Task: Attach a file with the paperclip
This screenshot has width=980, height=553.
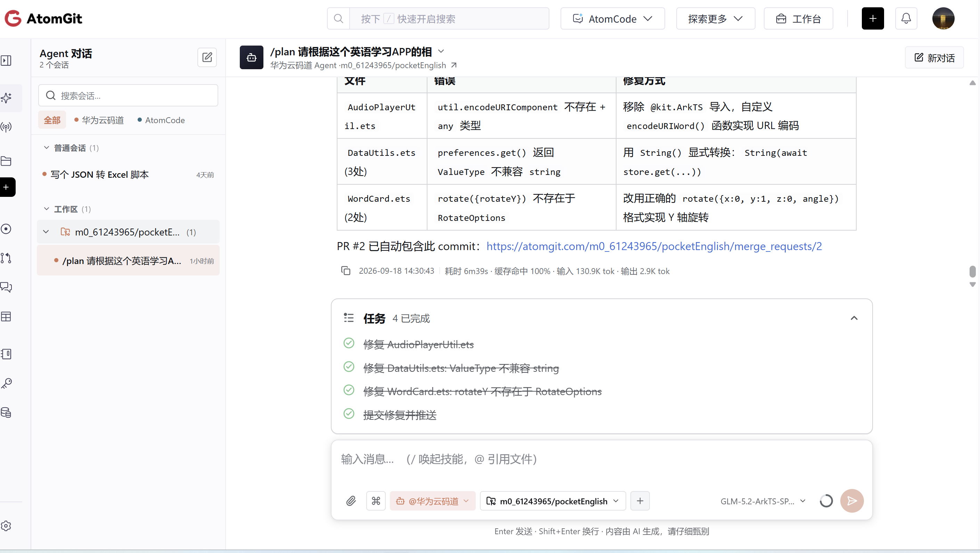Action: (351, 500)
